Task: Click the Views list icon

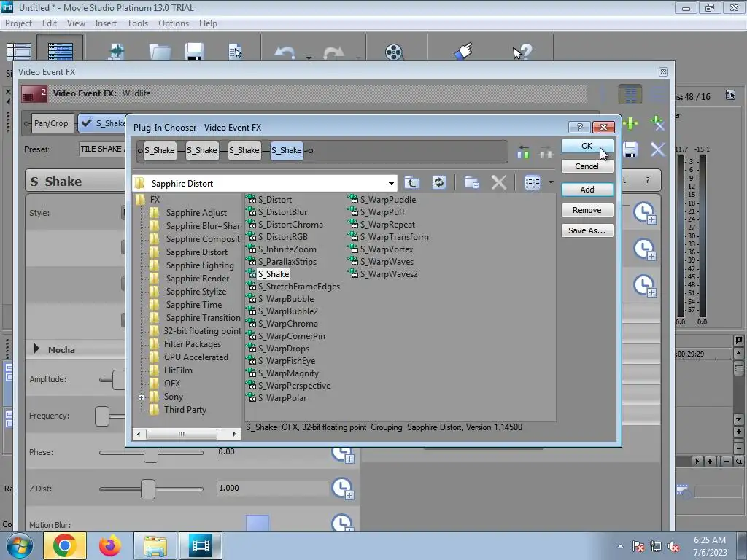Action: click(x=533, y=182)
